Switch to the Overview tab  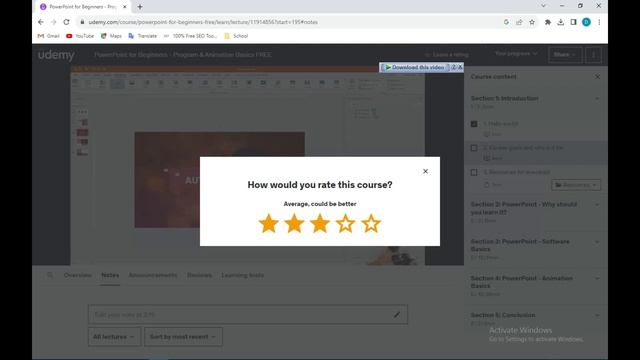pos(77,275)
